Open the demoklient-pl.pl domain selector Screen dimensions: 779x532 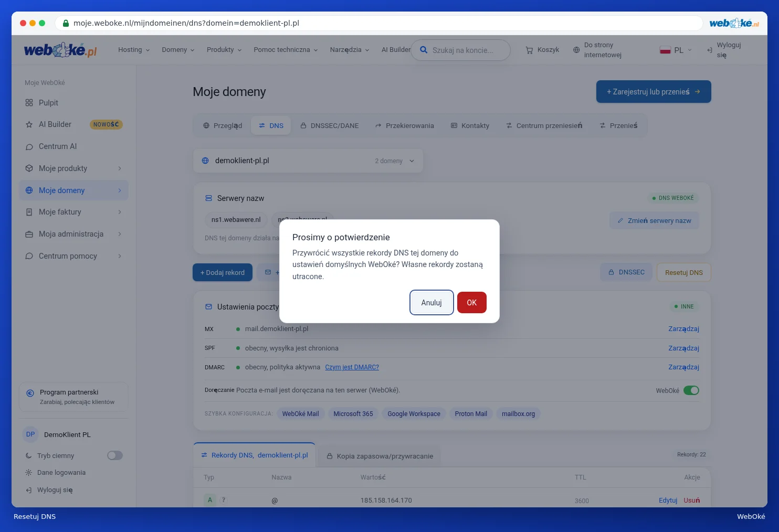(x=308, y=161)
